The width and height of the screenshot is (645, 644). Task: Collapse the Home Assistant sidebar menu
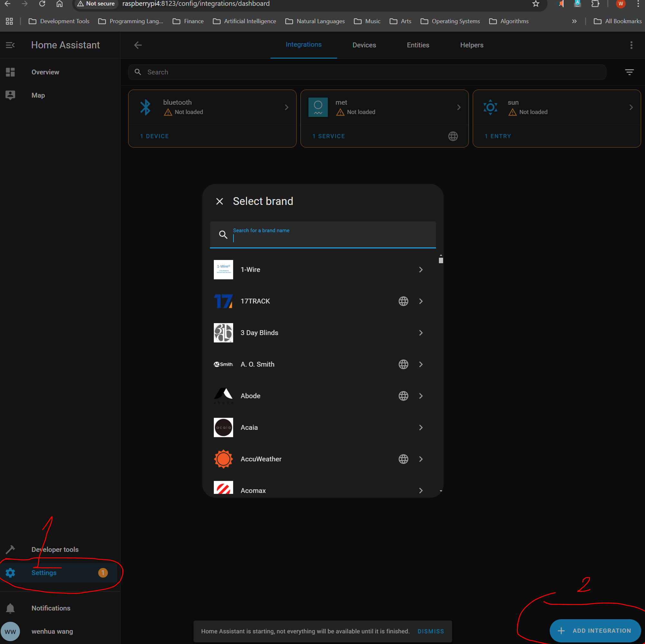click(x=10, y=45)
